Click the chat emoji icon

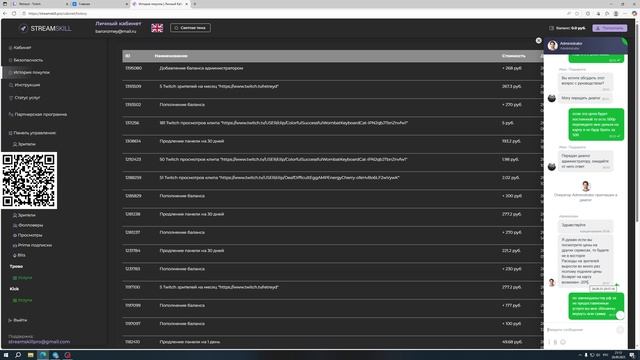563,342
